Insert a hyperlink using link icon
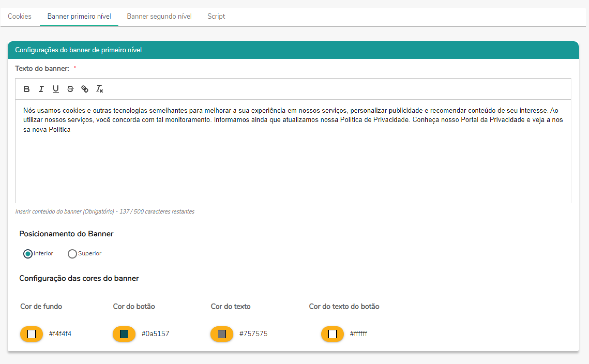Image resolution: width=589 pixels, height=364 pixels. coord(85,89)
